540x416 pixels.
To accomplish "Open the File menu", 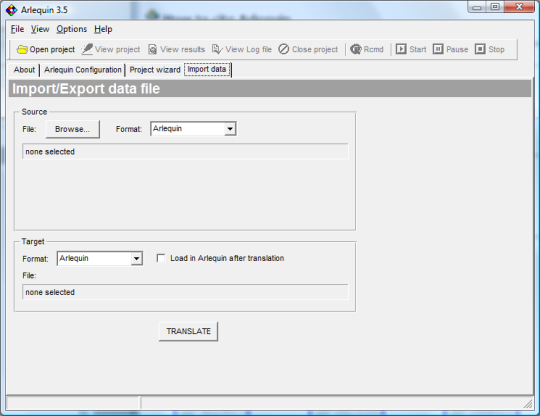I will pyautogui.click(x=17, y=29).
